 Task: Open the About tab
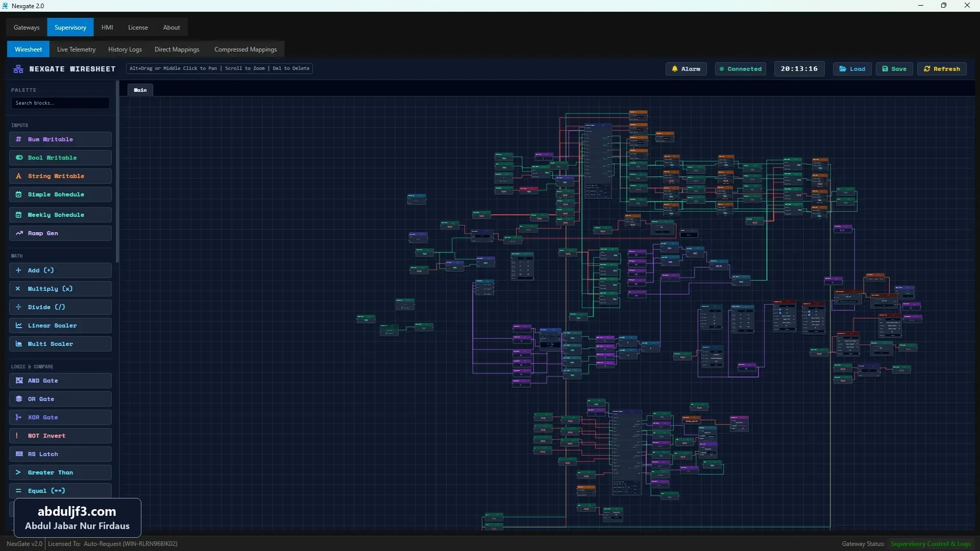coord(171,28)
